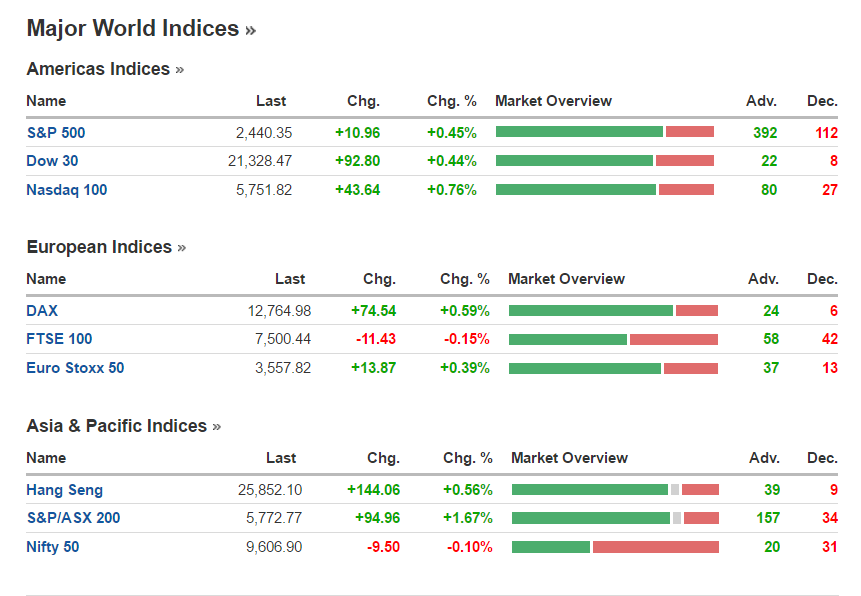Open the S&P 500 index link
Screen dimensions: 861x596
(x=55, y=132)
